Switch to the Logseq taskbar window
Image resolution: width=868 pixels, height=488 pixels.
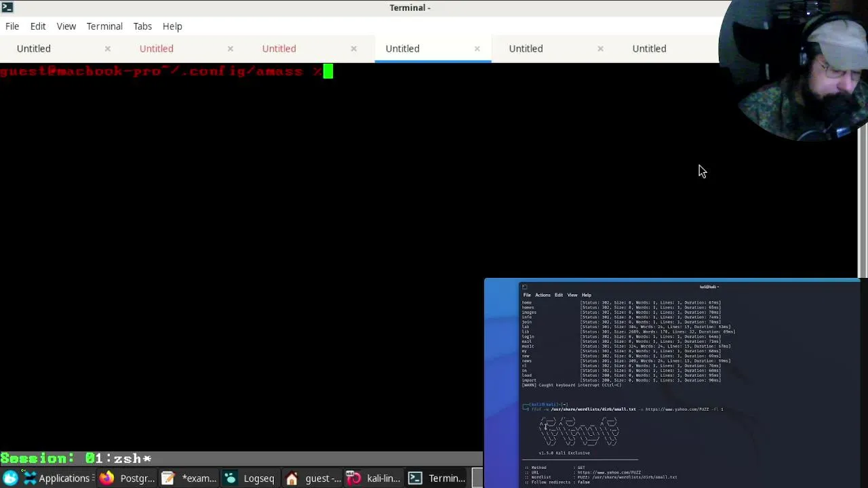(x=250, y=478)
